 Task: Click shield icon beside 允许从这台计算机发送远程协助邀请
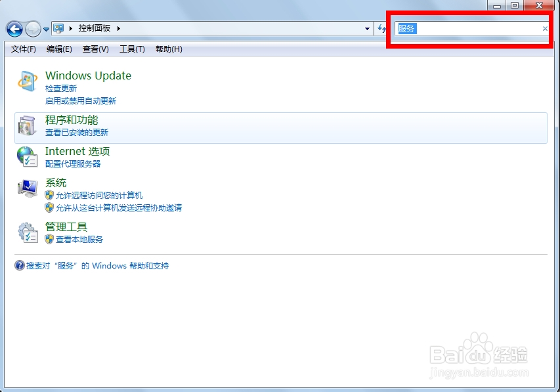coord(49,207)
